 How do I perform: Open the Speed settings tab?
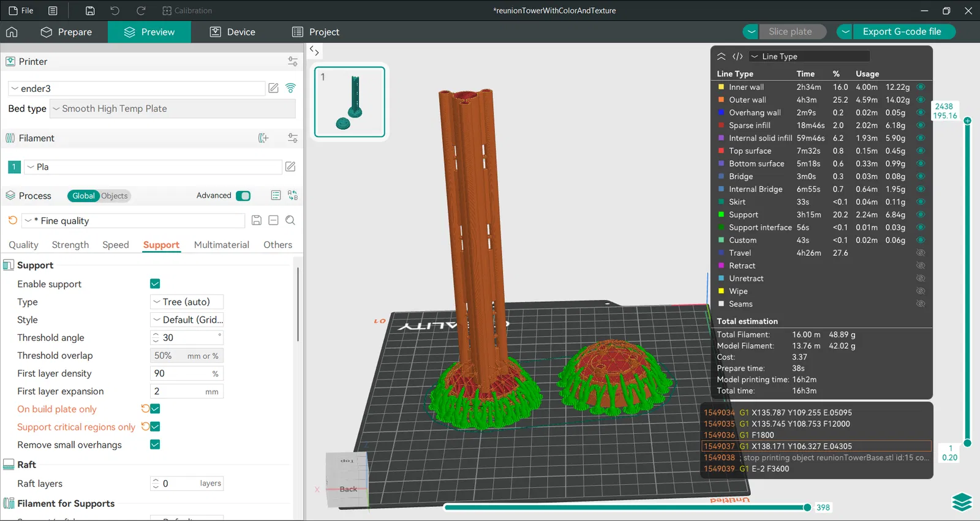[x=116, y=245]
